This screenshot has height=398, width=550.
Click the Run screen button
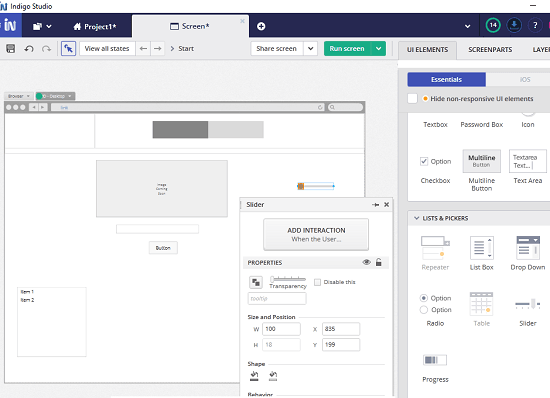coord(347,48)
